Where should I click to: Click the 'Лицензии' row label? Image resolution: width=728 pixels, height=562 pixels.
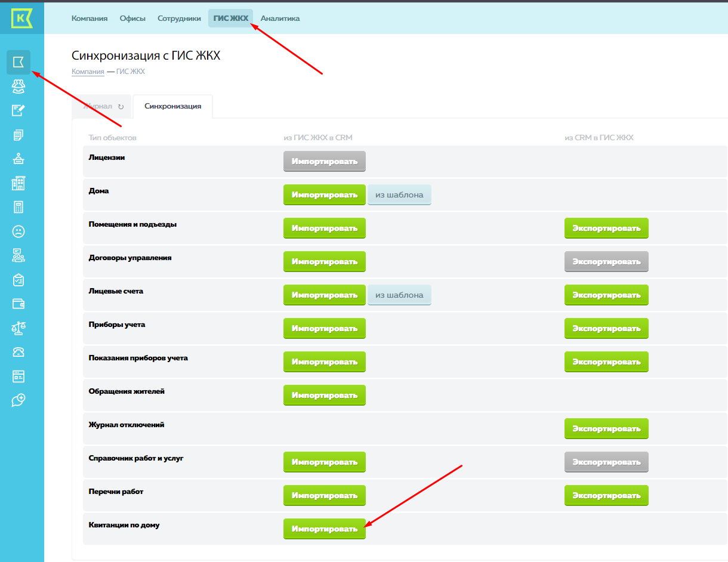(106, 158)
